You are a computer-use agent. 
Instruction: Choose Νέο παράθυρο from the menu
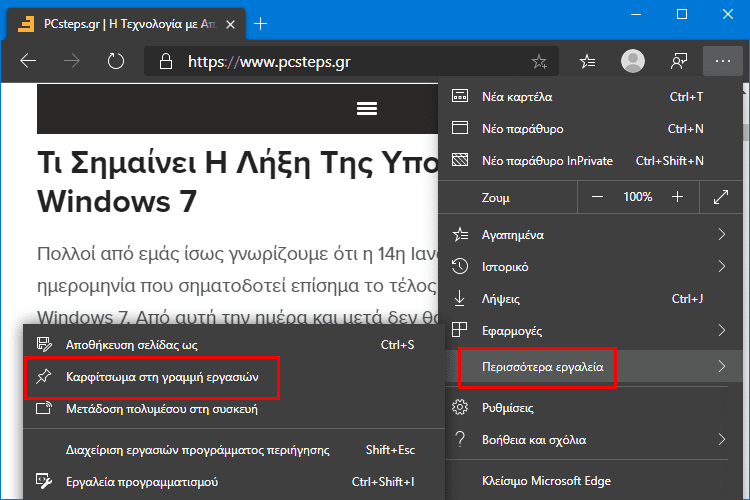pyautogui.click(x=590, y=128)
